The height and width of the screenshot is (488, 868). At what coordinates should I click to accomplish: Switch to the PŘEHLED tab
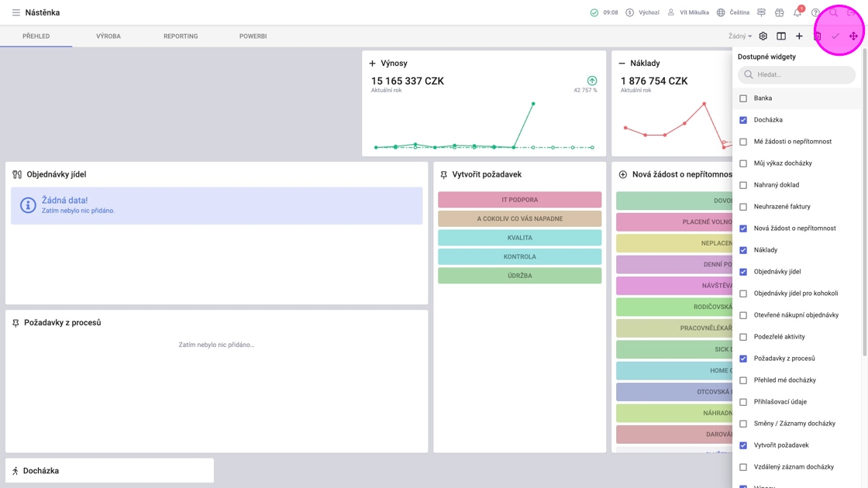36,36
